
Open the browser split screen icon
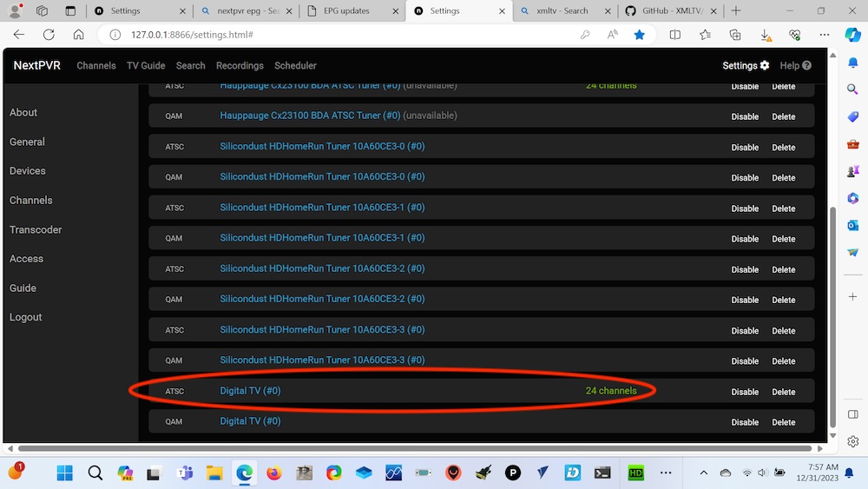click(x=675, y=35)
